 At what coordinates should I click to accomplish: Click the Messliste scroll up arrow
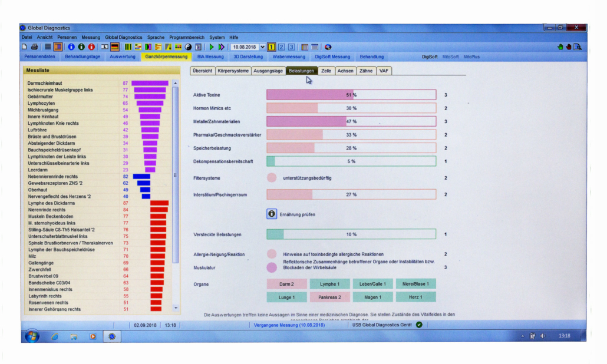[176, 83]
